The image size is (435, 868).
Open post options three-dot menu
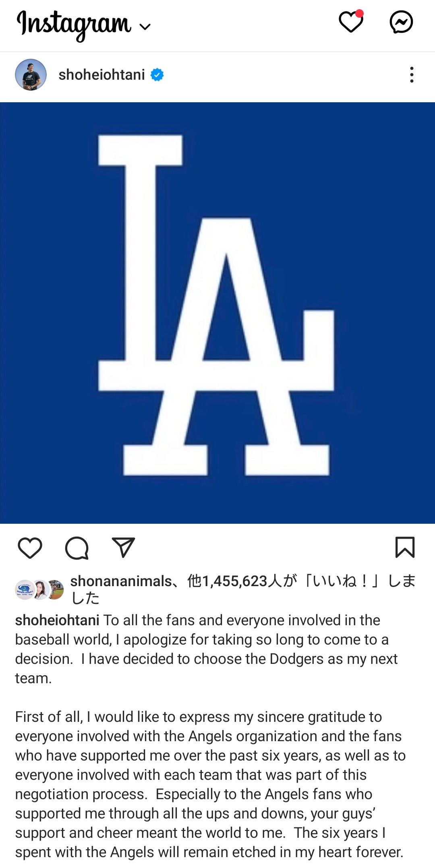(411, 75)
